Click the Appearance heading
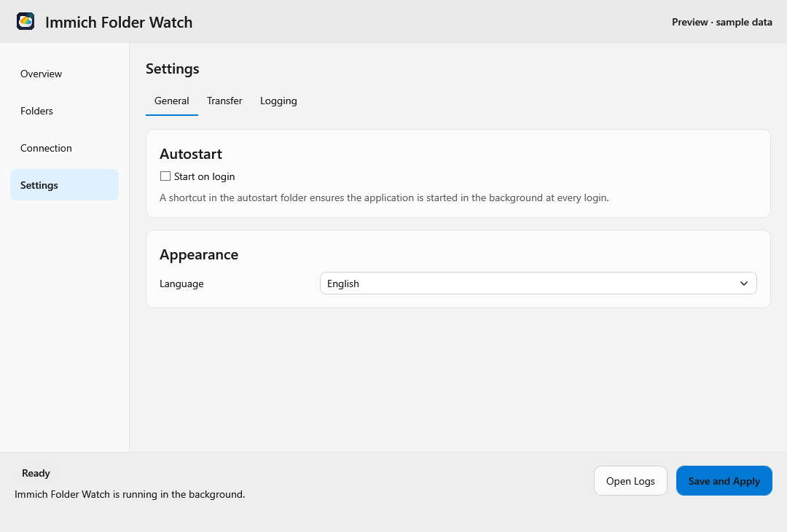 (199, 254)
